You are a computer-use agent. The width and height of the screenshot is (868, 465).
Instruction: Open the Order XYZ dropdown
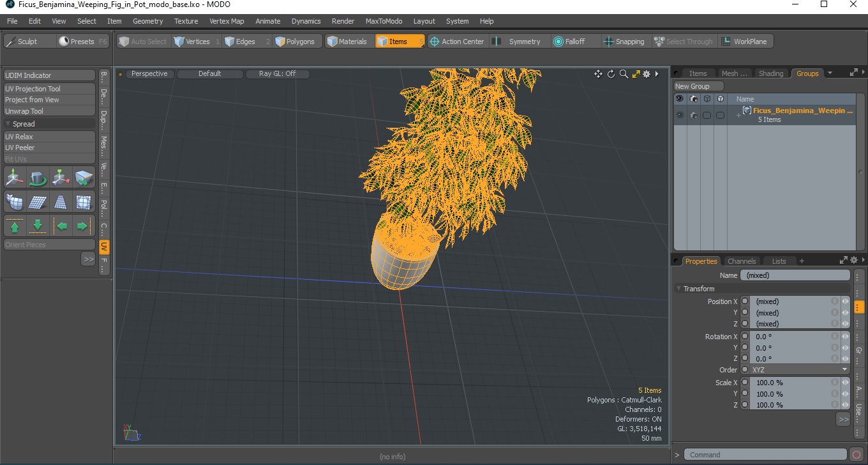(x=800, y=370)
